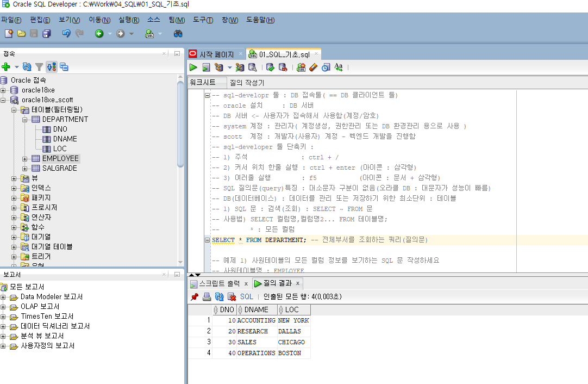Click green plus New Connection icon

[x=6, y=67]
